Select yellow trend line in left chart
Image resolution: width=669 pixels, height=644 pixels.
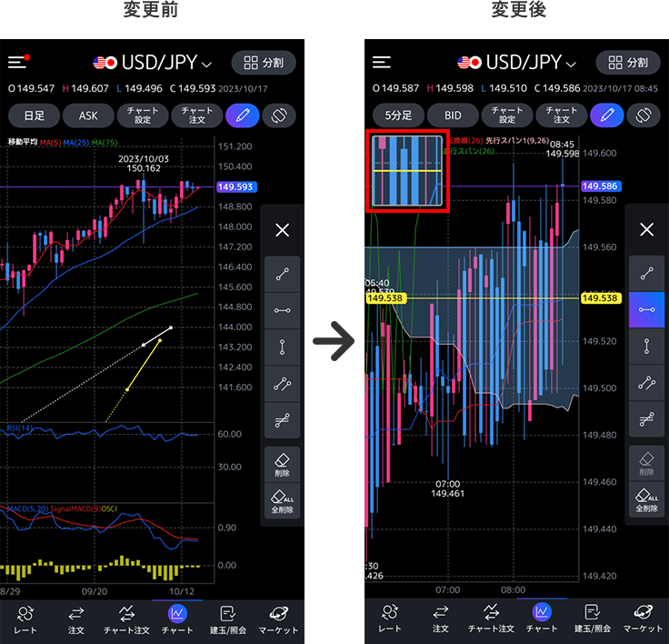144,365
